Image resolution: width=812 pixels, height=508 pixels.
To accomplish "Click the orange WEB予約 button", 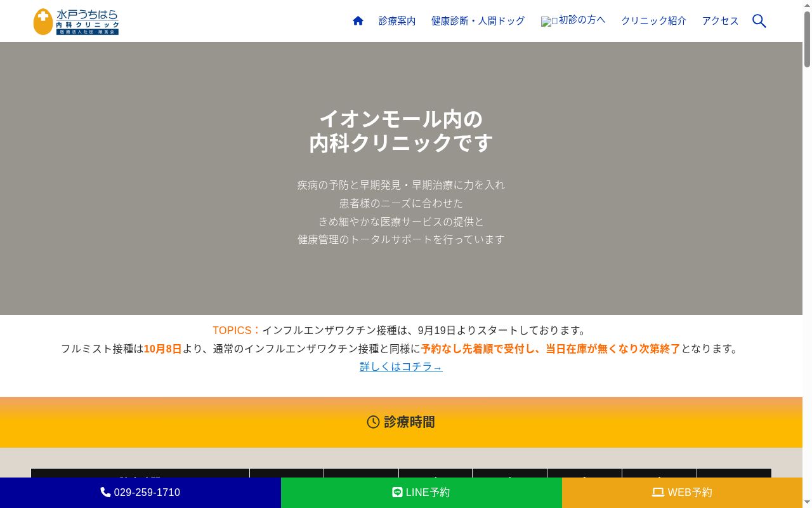I will 682,493.
